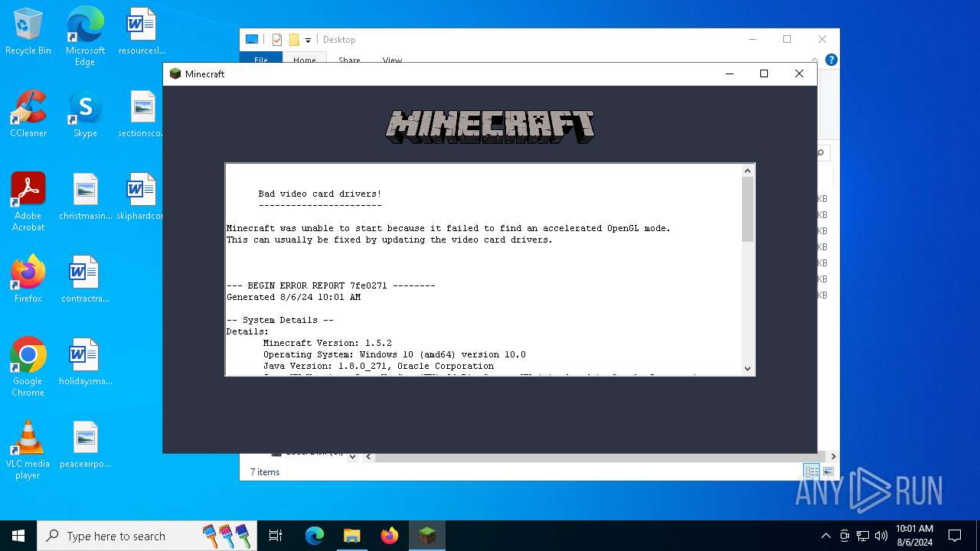The width and height of the screenshot is (980, 551).
Task: Click "Minecraft Version: 1.5.2" line
Action: click(x=328, y=343)
